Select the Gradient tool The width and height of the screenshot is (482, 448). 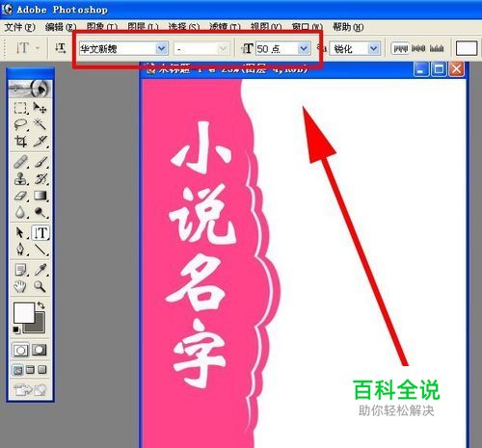tap(40, 196)
